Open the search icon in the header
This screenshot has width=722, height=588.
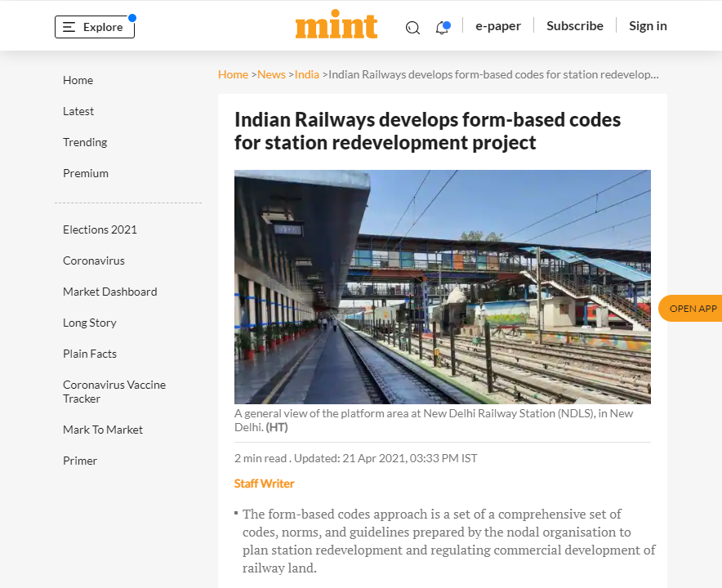[x=412, y=27]
